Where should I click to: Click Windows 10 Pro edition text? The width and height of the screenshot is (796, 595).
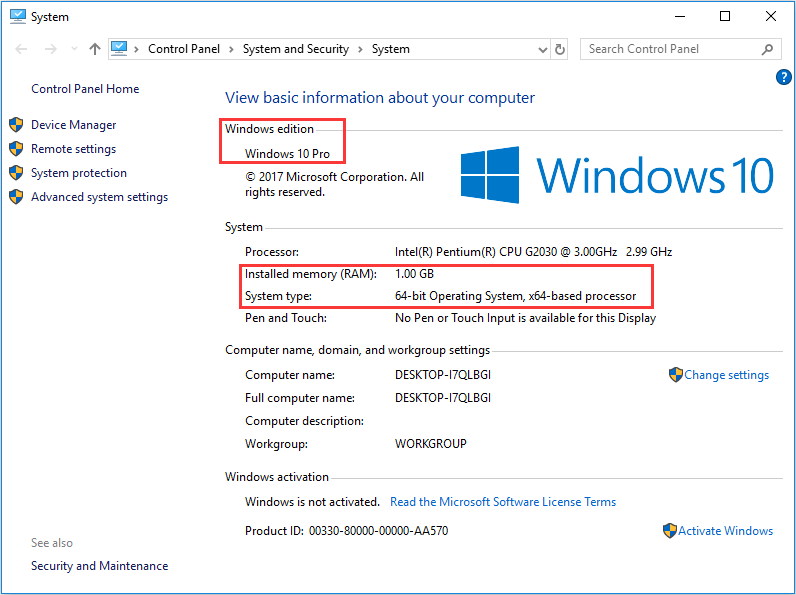pos(287,154)
